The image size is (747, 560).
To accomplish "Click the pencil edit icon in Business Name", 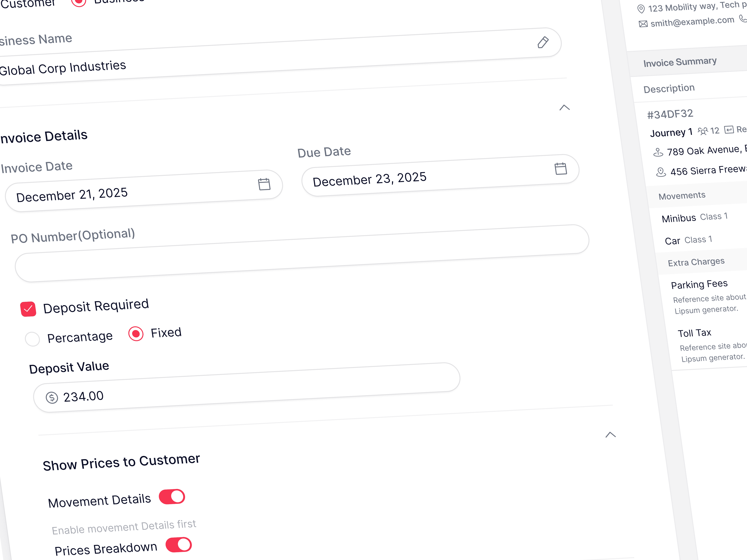I will [543, 42].
